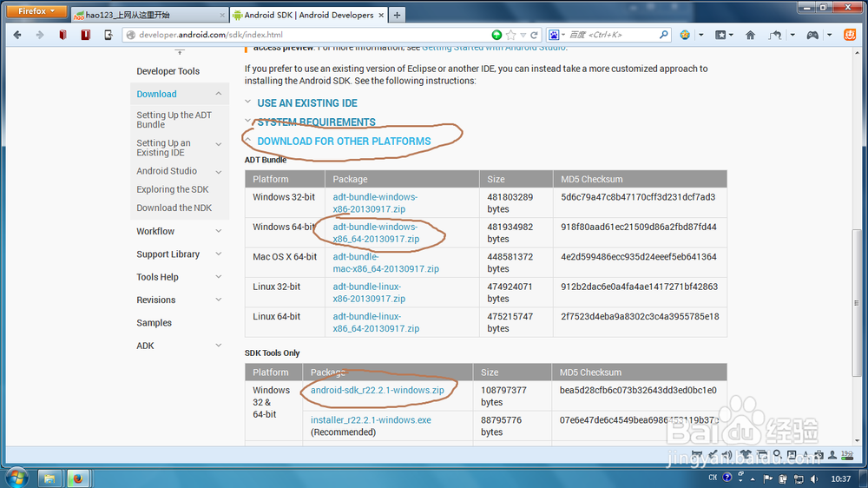Reload the page with the refresh icon
Viewport: 868px width, 488px height.
(x=534, y=35)
